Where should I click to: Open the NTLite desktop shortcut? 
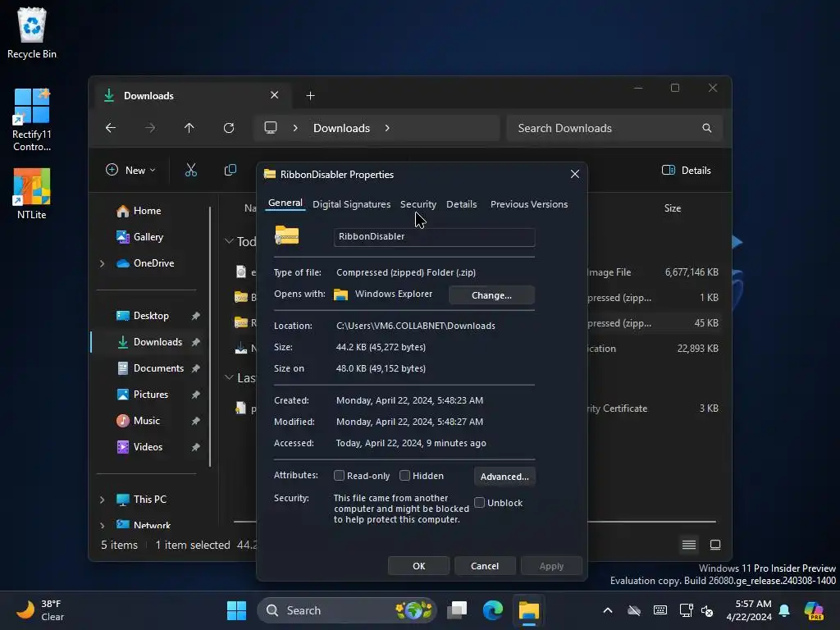coord(32,194)
